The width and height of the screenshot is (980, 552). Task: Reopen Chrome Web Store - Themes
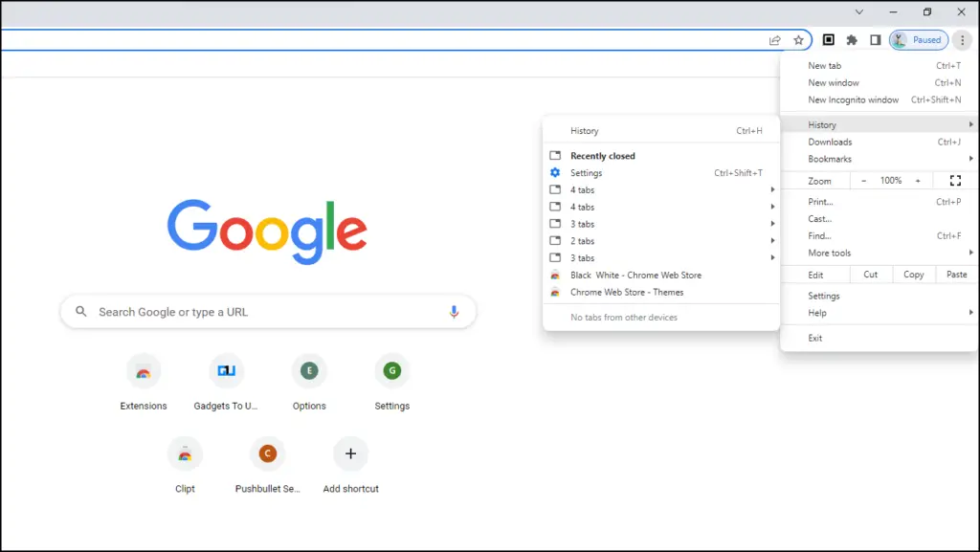(x=661, y=292)
